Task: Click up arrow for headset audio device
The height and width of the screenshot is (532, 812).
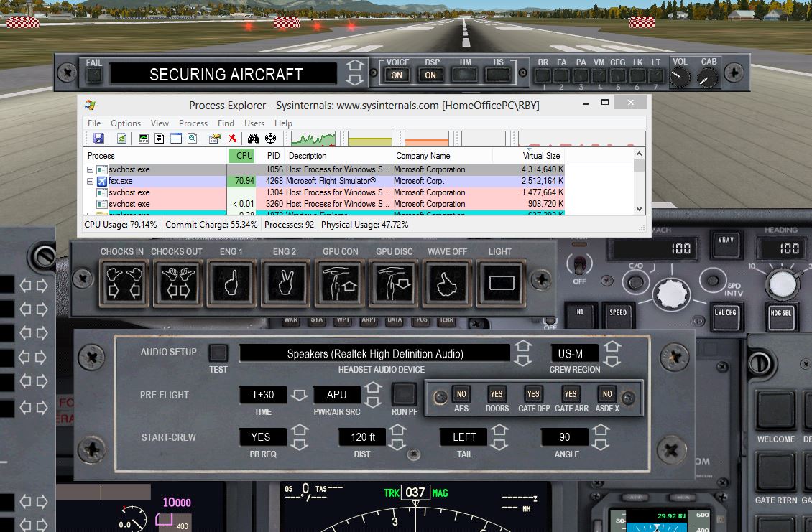Action: pyautogui.click(x=523, y=346)
